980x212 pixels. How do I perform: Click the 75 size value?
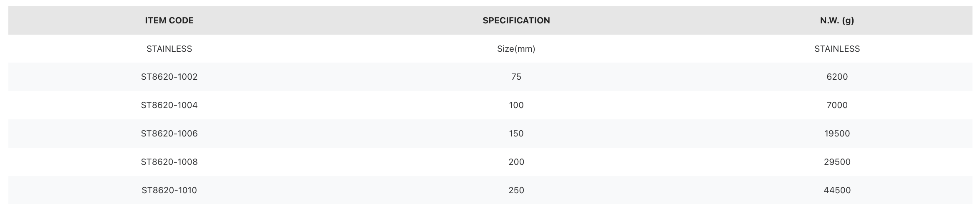(x=516, y=77)
